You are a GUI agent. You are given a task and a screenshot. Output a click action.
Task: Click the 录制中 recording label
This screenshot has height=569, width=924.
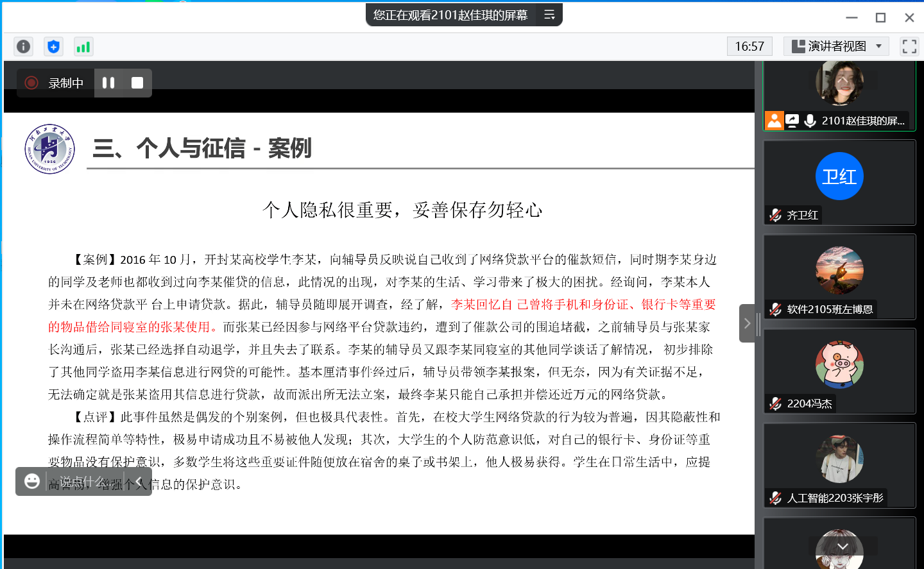65,83
